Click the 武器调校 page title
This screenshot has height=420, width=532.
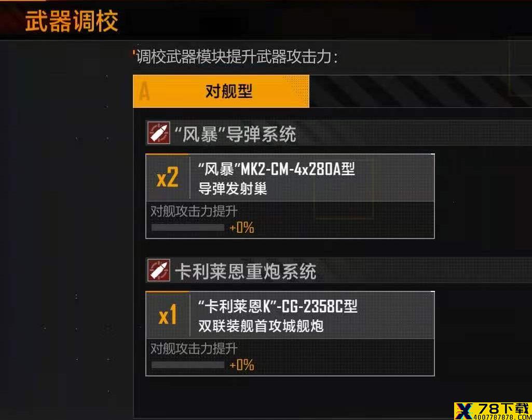(72, 21)
